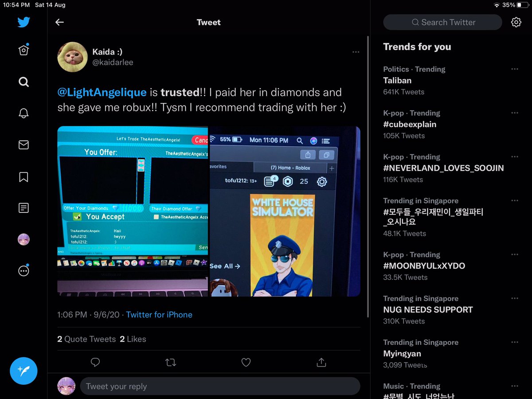Open Twitter for iPhone source link
Screen dimensions: 532x399
tap(159, 315)
